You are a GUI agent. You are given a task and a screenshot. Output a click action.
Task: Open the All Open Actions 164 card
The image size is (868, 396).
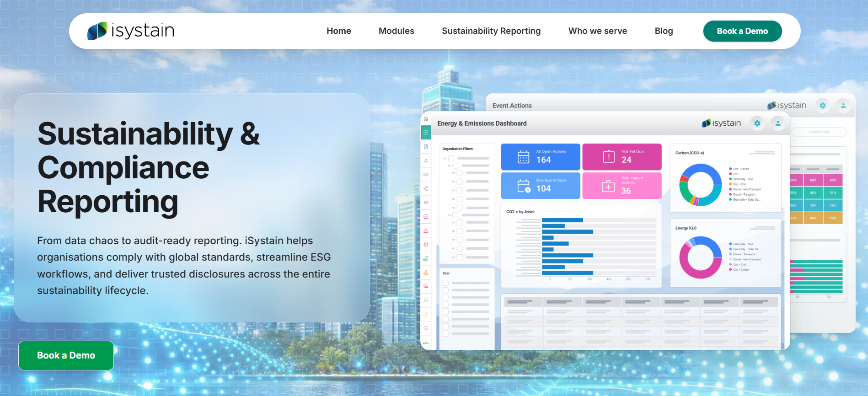pos(541,157)
